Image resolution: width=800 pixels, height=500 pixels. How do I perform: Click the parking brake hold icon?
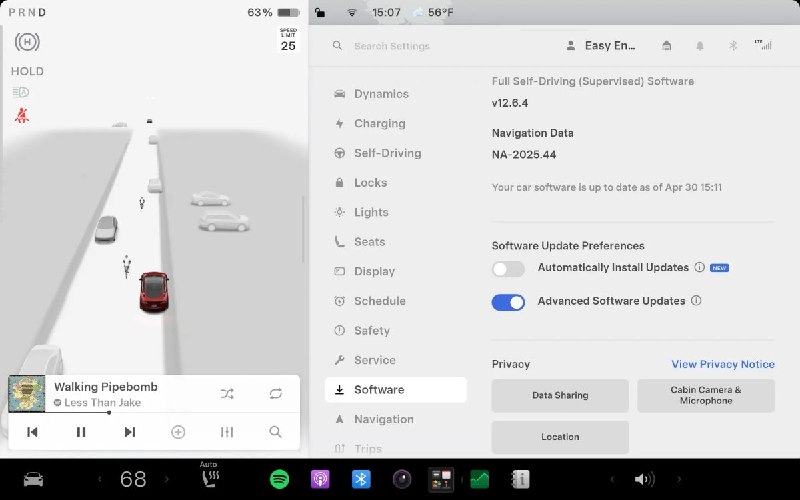27,42
